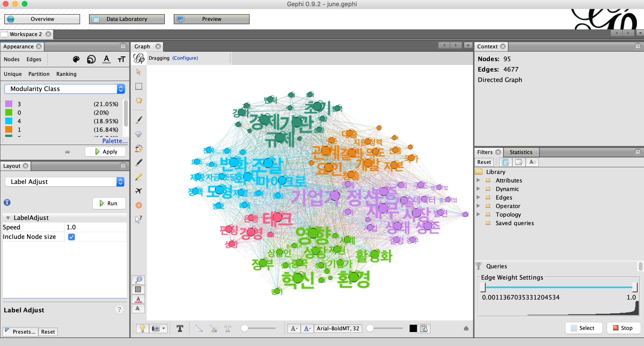The image size is (644, 346).
Task: Click the Arial-BoldMT font field
Action: [x=338, y=328]
